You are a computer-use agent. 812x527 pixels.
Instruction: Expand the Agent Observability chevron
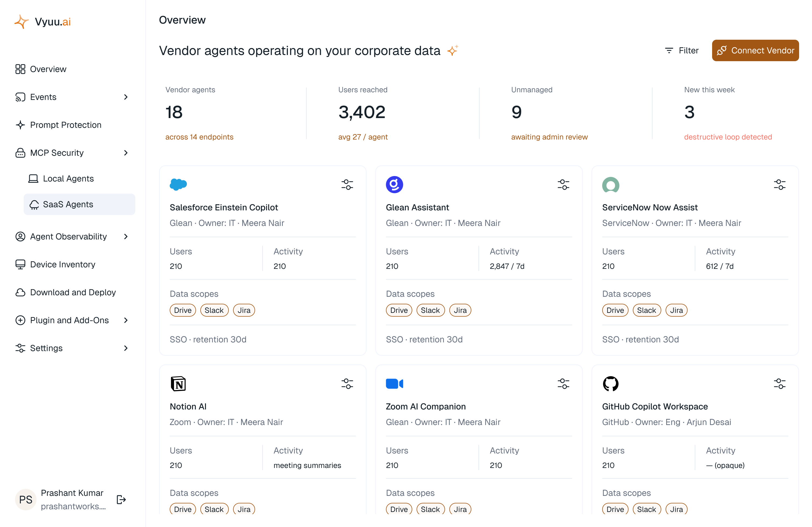(126, 237)
